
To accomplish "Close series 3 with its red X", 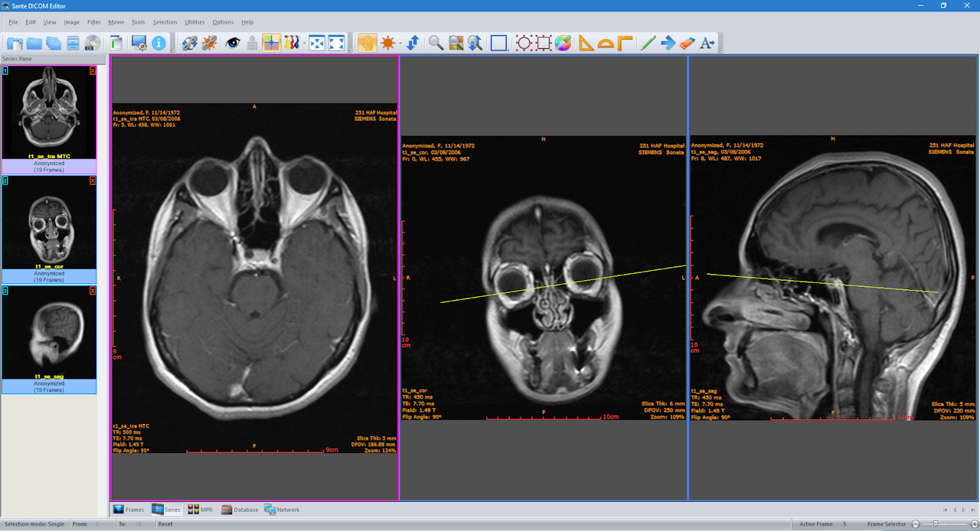I will coord(93,291).
